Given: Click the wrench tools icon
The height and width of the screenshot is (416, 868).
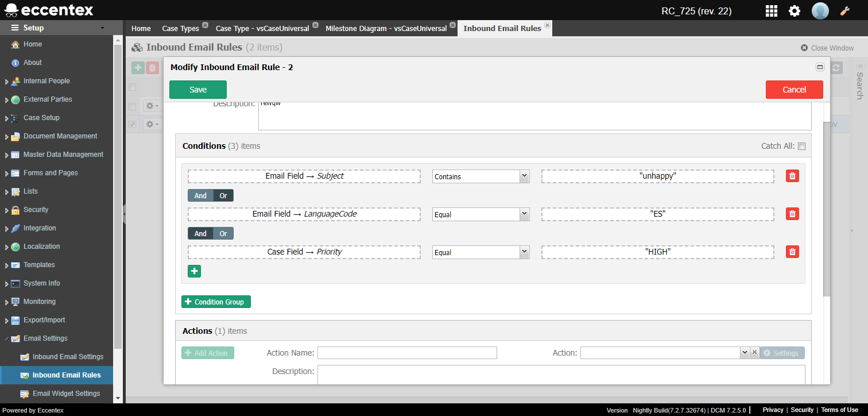Looking at the screenshot, I should [x=844, y=10].
